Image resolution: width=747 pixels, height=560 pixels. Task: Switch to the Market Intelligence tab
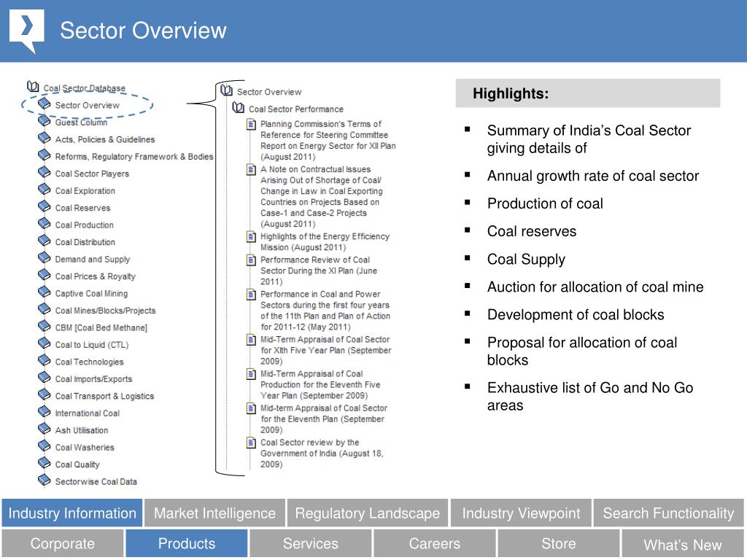pyautogui.click(x=215, y=513)
